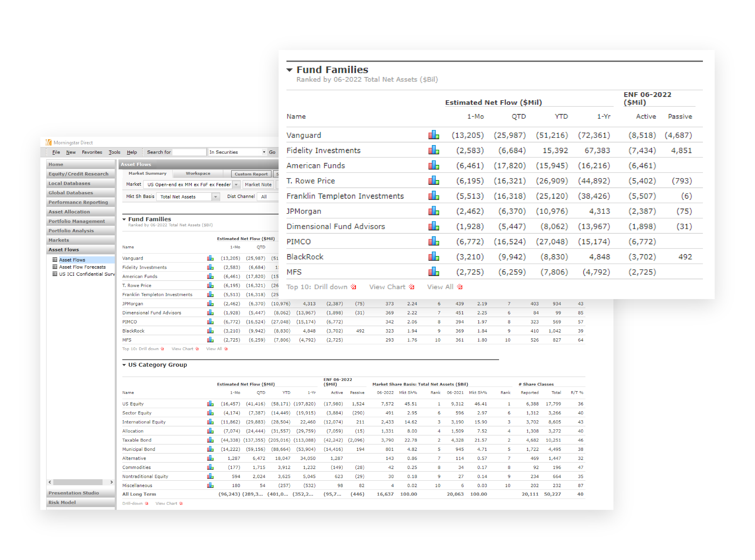Viewport: 755px width, 560px height.
Task: Click the chart icon next to Taxable Bond
Action: (x=210, y=440)
